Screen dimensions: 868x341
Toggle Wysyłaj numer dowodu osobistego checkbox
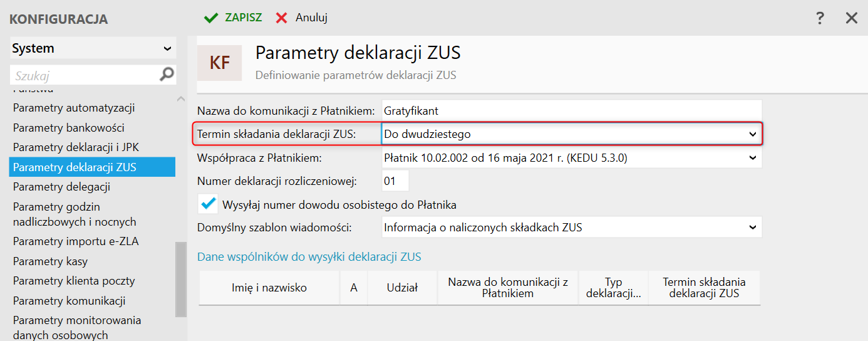(209, 204)
